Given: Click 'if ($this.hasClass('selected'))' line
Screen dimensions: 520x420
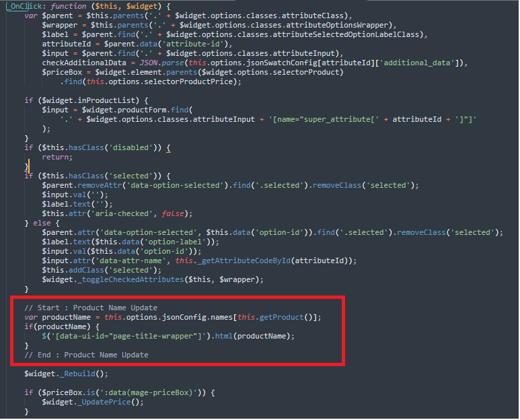Looking at the screenshot, I should [x=97, y=176].
